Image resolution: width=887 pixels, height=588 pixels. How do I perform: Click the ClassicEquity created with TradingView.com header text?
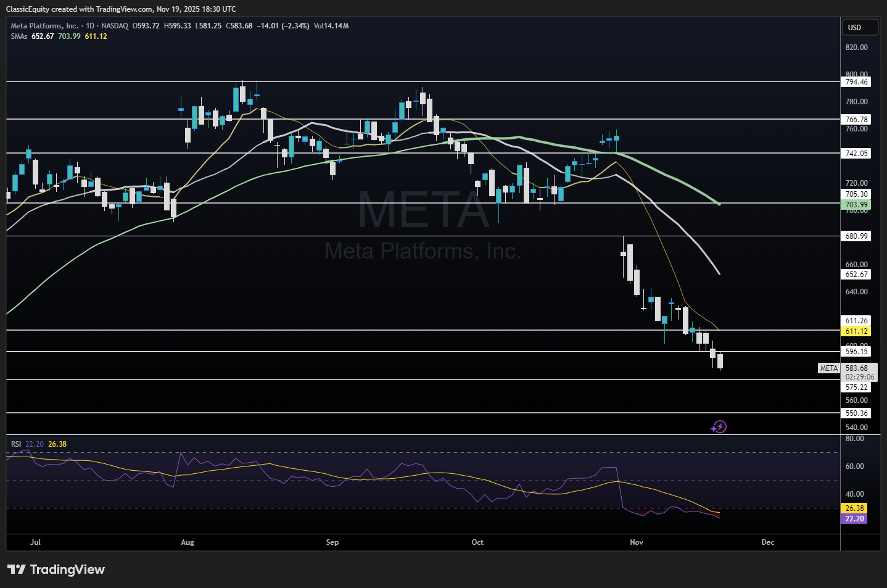(x=121, y=9)
